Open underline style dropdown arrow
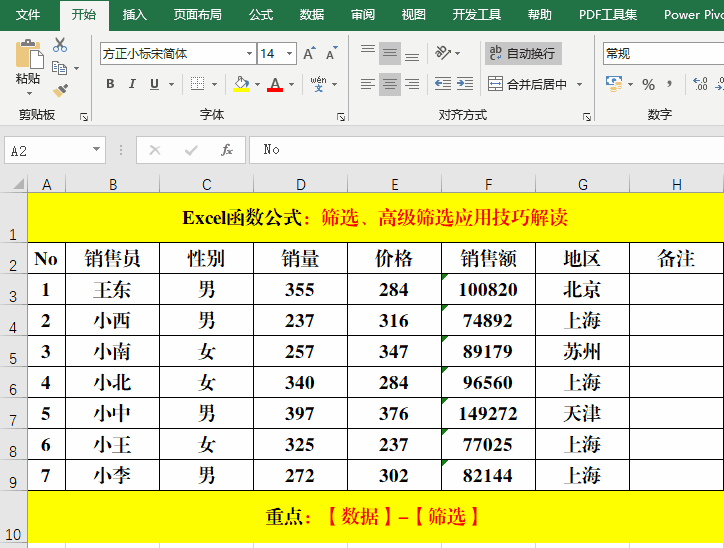Image resolution: width=724 pixels, height=548 pixels. [x=171, y=84]
